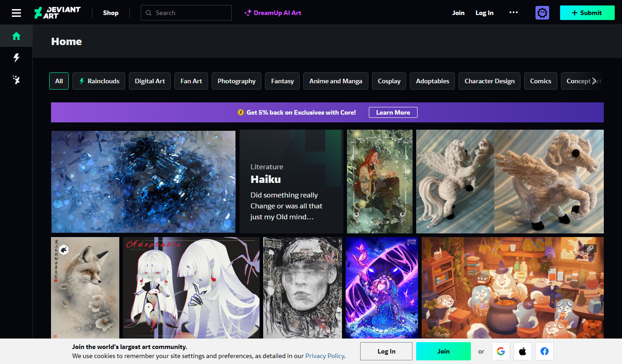Screen dimensions: 622x364
Task: Open the red-haired fantasy illustration
Action: click(x=380, y=182)
